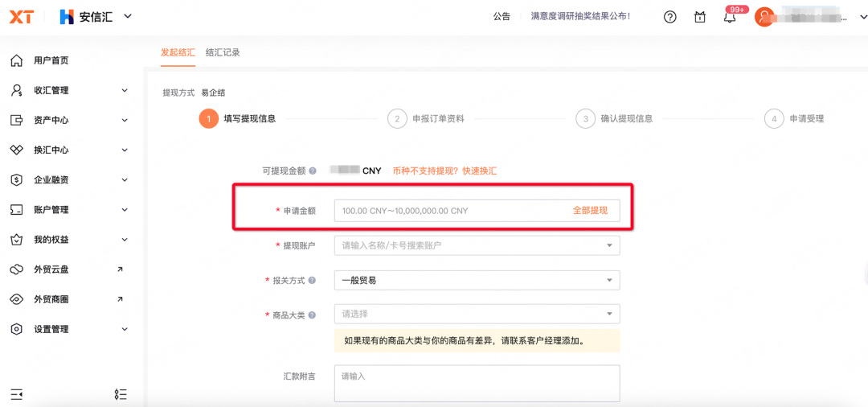Click the 账户管理 card icon
This screenshot has height=407, width=868.
pyautogui.click(x=17, y=210)
